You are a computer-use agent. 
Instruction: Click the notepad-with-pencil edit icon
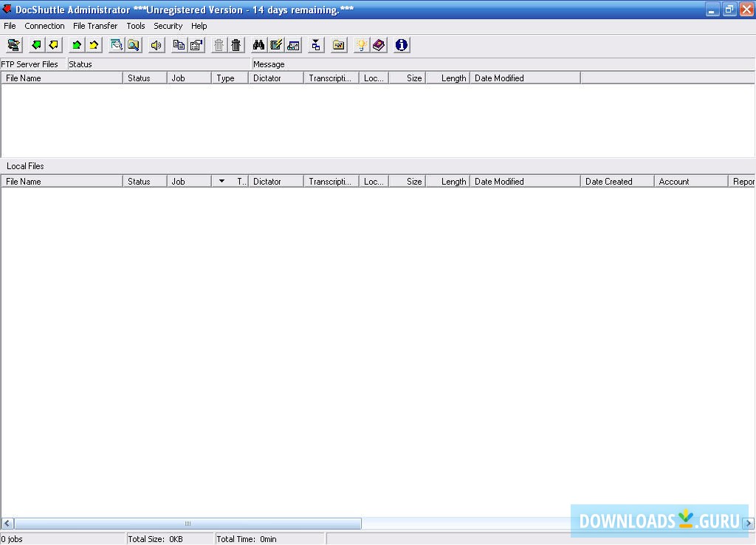pyautogui.click(x=276, y=45)
